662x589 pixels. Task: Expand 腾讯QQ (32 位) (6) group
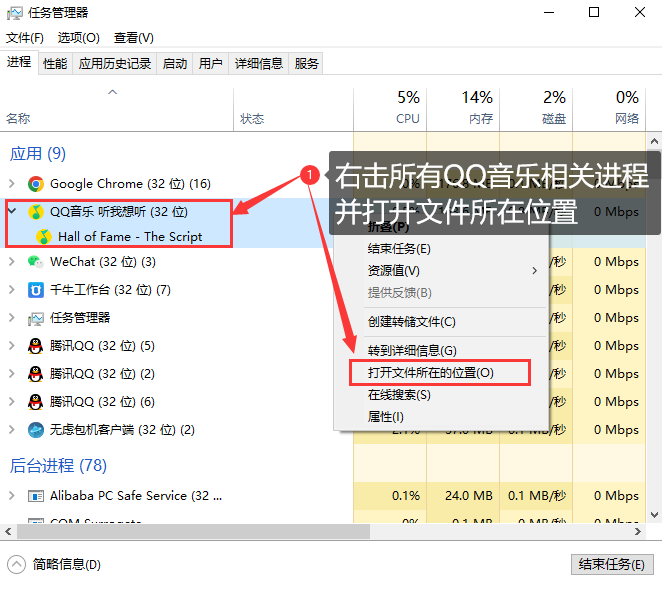[12, 402]
